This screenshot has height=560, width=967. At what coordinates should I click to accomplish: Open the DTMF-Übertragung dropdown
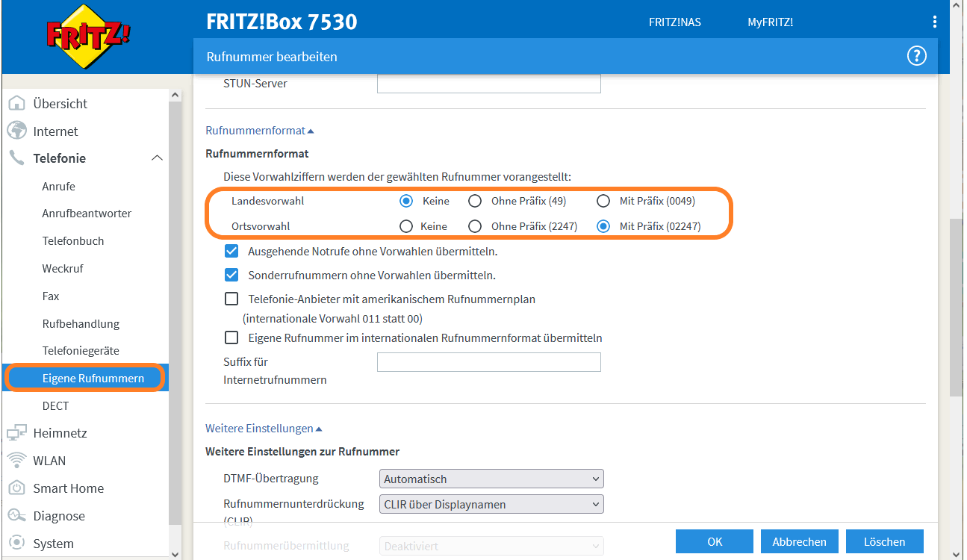[x=491, y=479]
